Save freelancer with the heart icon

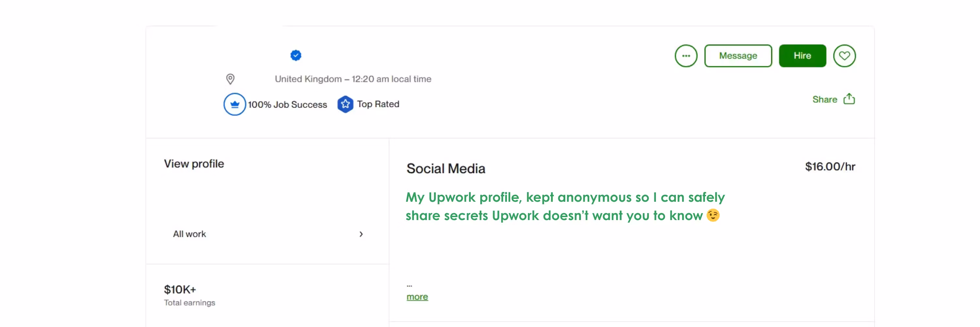click(844, 56)
